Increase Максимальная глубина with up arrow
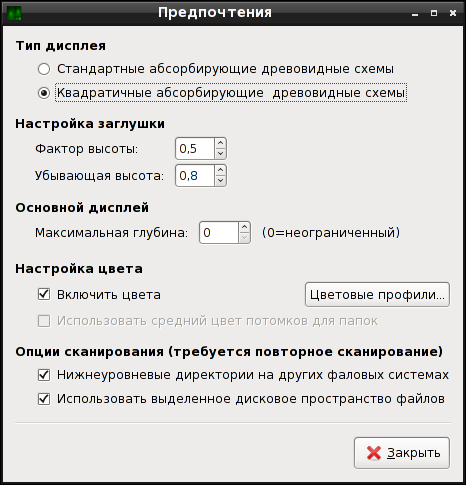The width and height of the screenshot is (466, 485). 244,227
